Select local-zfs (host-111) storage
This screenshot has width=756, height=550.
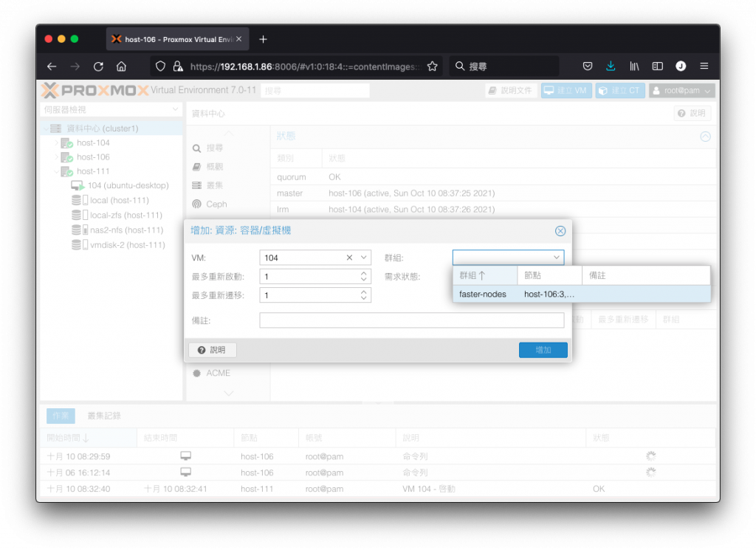[126, 216]
